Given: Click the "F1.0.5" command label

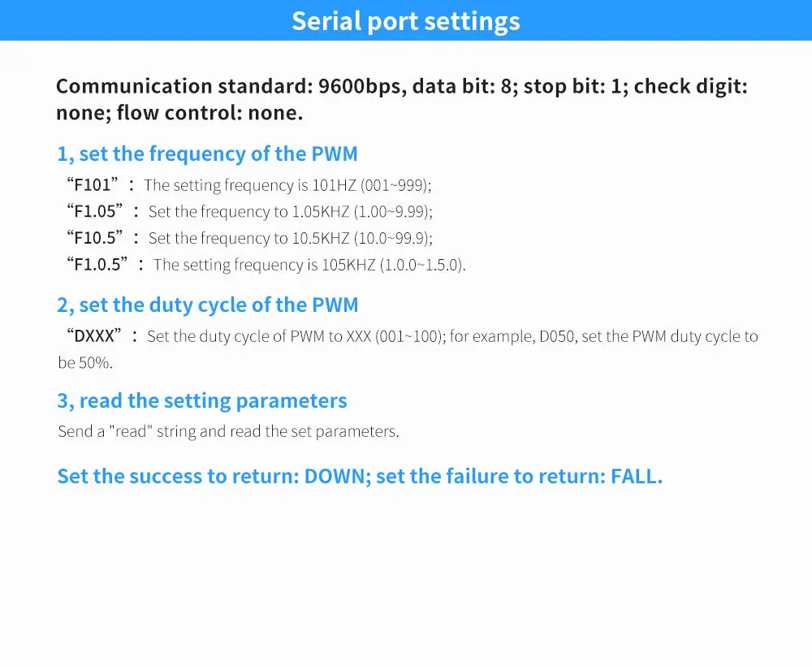Looking at the screenshot, I should 98,265.
